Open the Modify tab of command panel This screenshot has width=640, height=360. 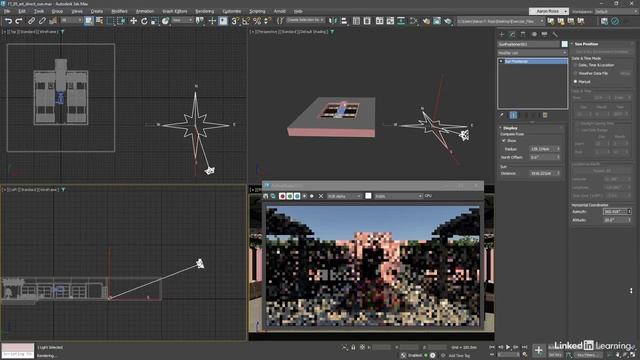click(512, 35)
